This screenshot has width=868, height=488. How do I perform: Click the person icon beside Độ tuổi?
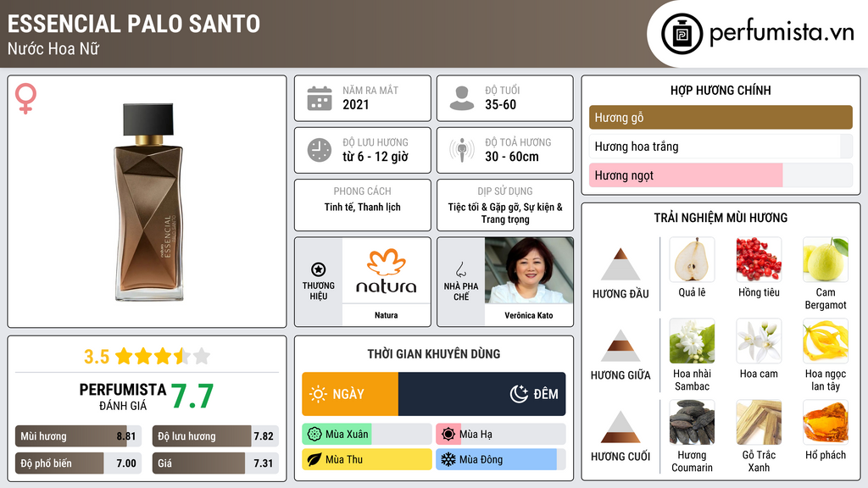(462, 98)
